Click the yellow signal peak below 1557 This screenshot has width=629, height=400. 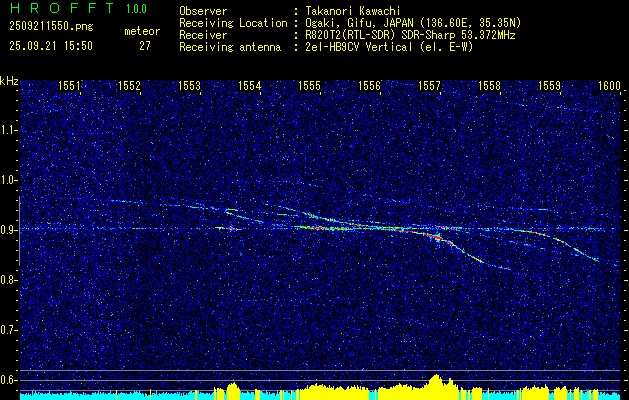pos(436,385)
